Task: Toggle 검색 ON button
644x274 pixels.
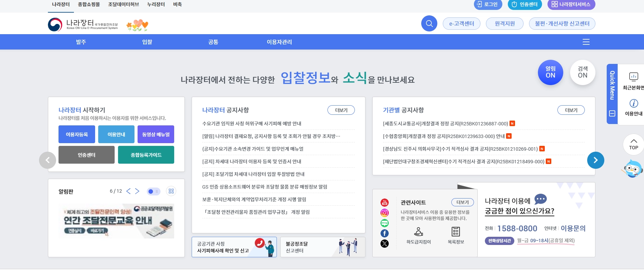Action: click(x=583, y=72)
